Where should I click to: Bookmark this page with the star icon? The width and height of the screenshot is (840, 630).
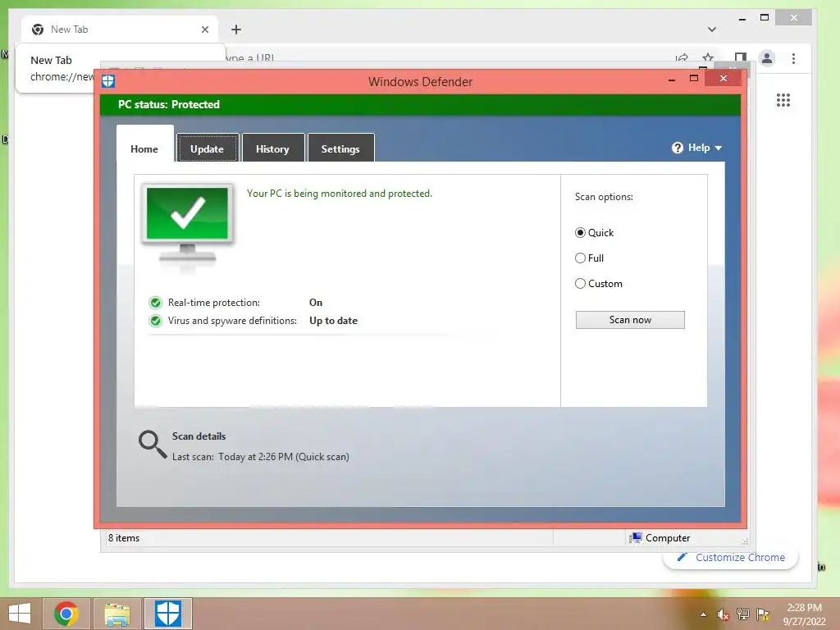click(708, 58)
